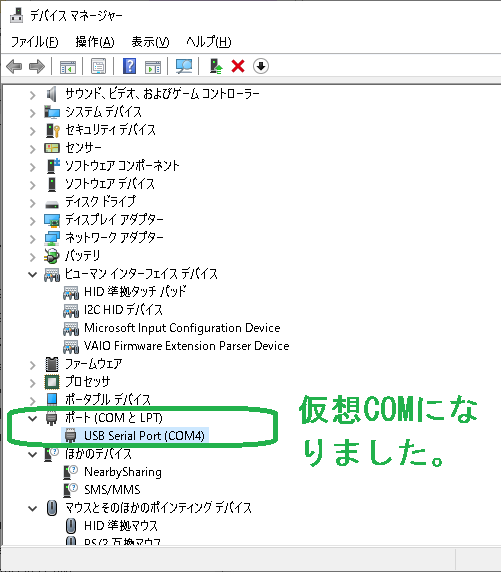
Task: Expand the ネットワーク アダプター category
Action: coord(33,239)
